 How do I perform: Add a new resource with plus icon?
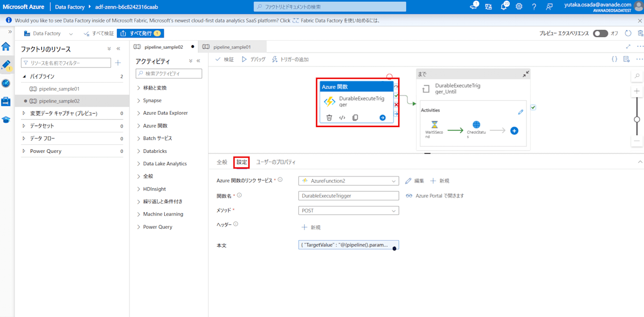[x=118, y=63]
